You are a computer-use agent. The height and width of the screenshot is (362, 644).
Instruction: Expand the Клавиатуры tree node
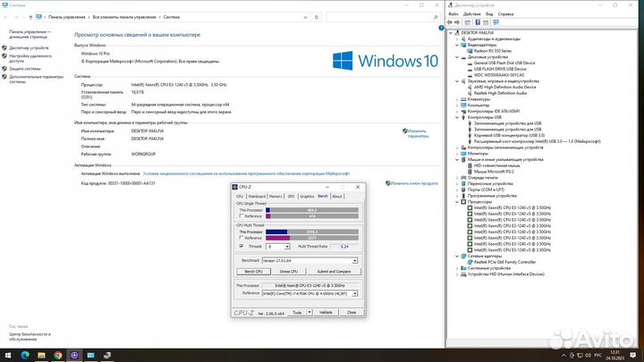tap(457, 99)
